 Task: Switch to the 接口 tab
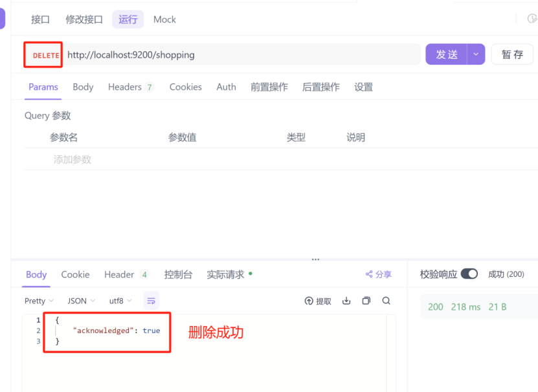pyautogui.click(x=41, y=19)
